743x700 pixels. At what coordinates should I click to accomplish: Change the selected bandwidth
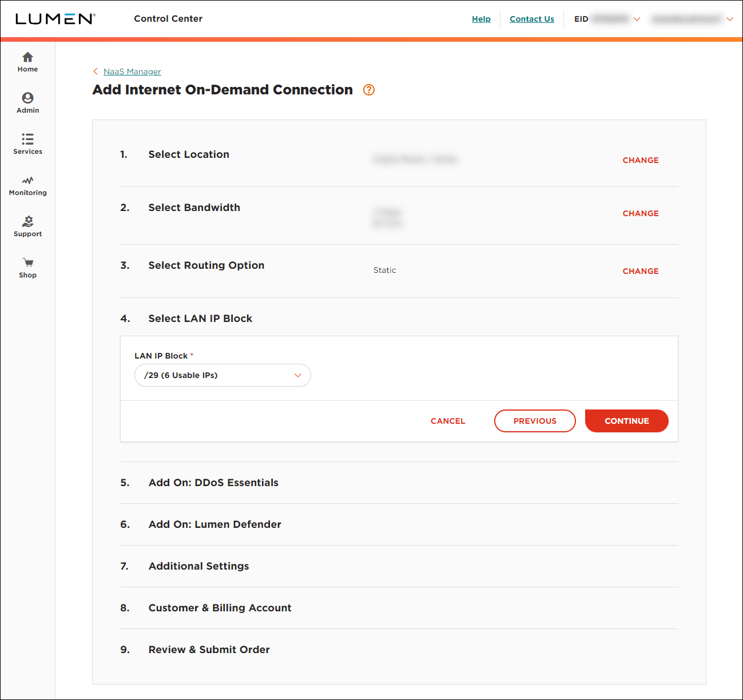pyautogui.click(x=641, y=213)
